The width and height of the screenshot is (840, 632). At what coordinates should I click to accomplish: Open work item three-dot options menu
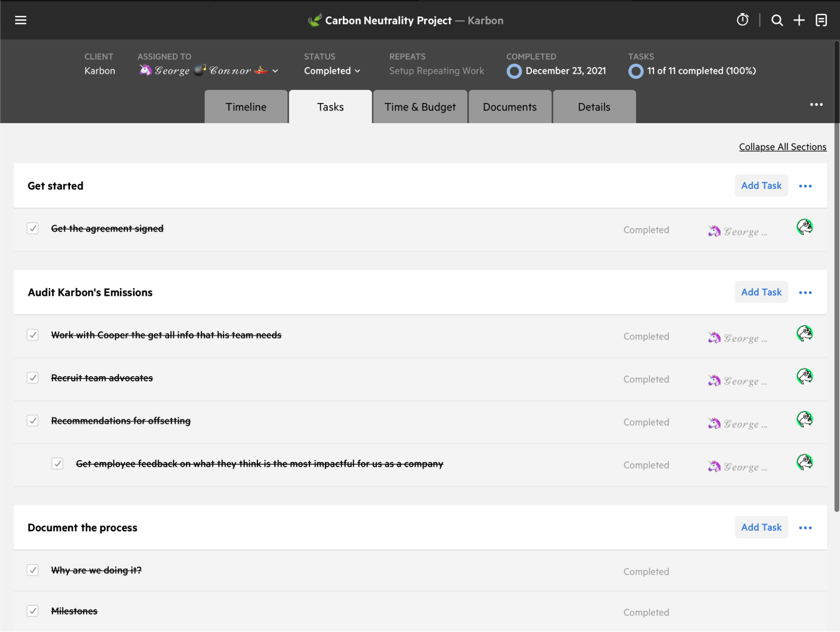816,104
